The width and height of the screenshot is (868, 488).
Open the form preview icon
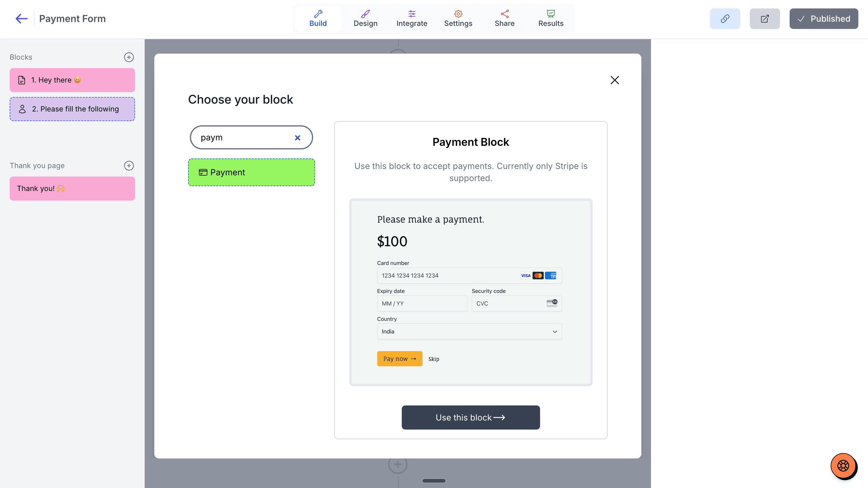point(765,18)
